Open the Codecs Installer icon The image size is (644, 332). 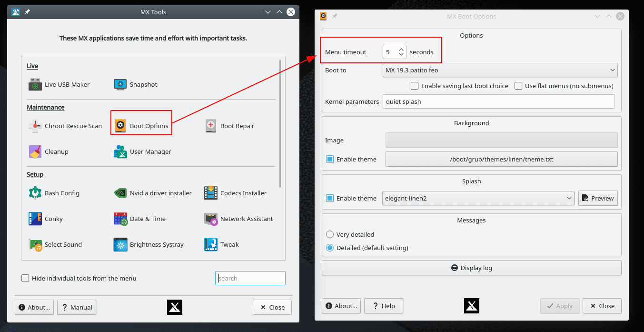coord(211,193)
